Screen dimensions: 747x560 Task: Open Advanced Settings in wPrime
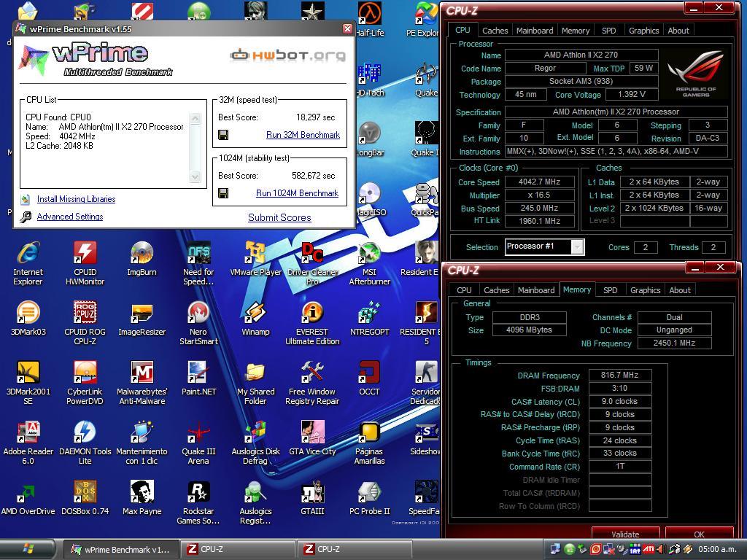tap(70, 217)
